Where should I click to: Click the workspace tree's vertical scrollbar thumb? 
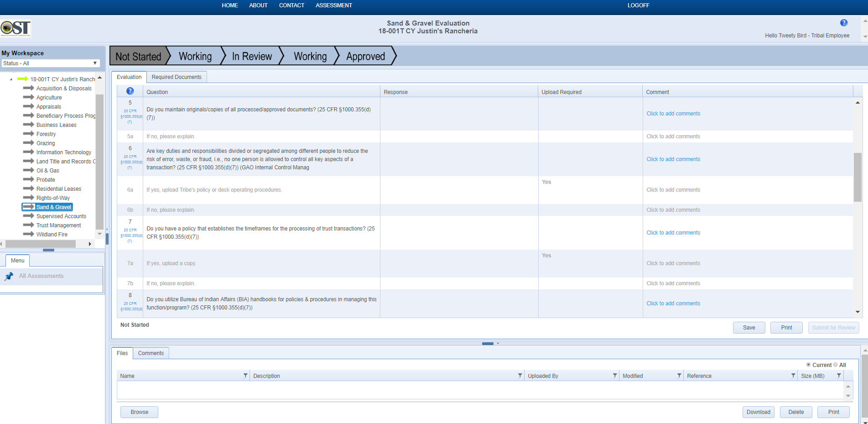[99, 162]
